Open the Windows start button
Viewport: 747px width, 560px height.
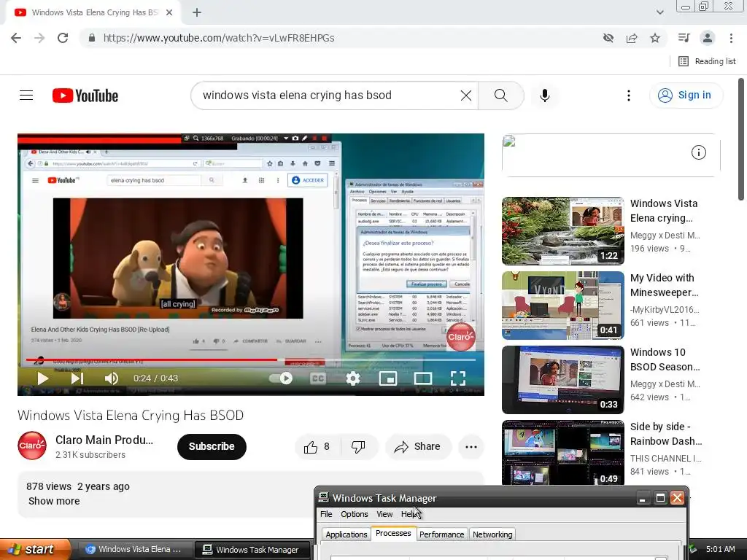pyautogui.click(x=35, y=550)
